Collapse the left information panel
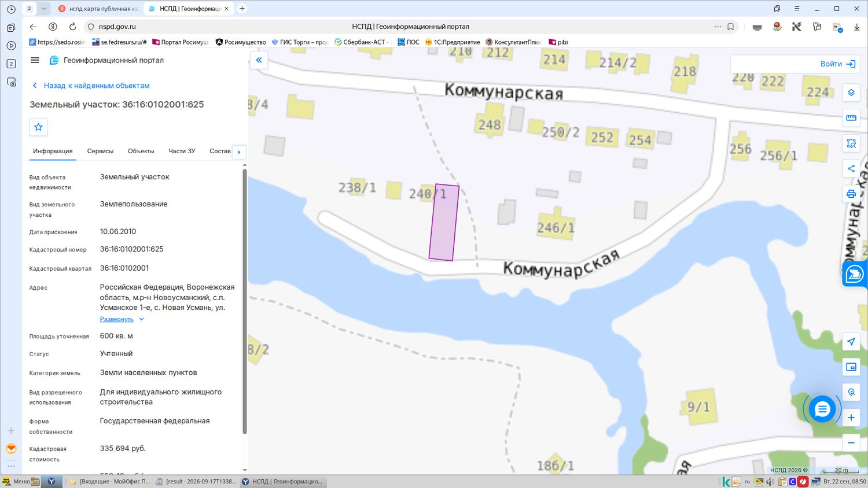 pos(259,60)
